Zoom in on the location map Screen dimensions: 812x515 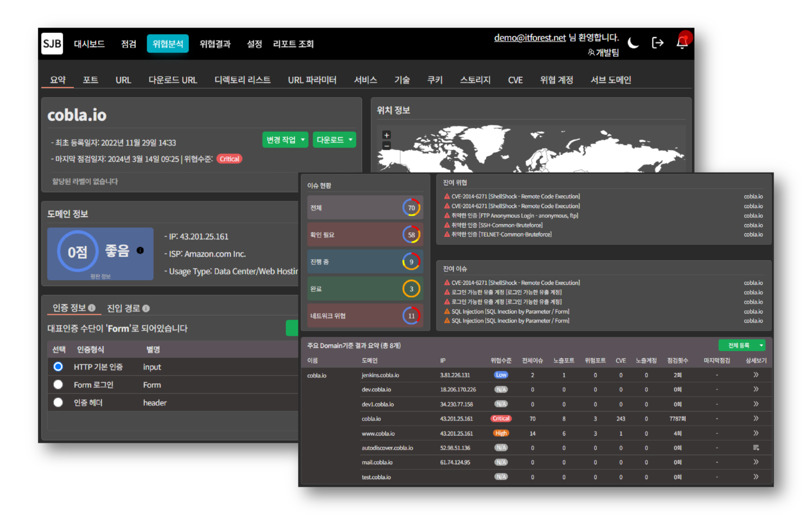[386, 135]
